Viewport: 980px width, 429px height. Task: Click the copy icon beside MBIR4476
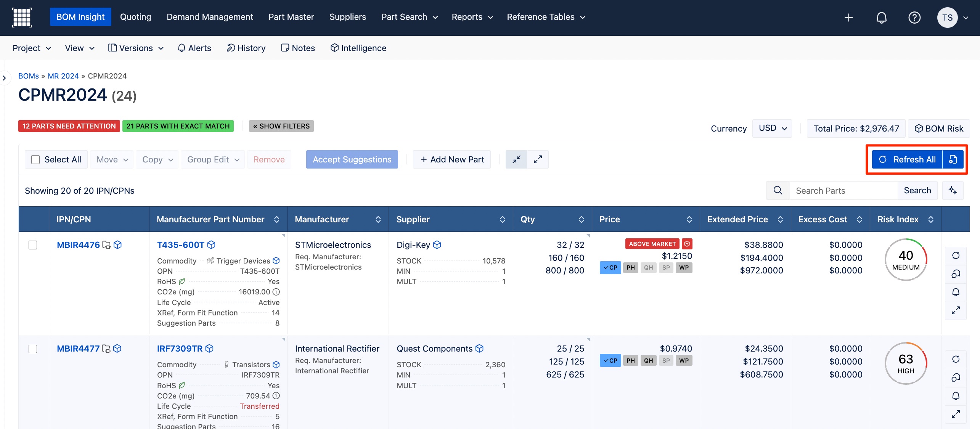[106, 245]
